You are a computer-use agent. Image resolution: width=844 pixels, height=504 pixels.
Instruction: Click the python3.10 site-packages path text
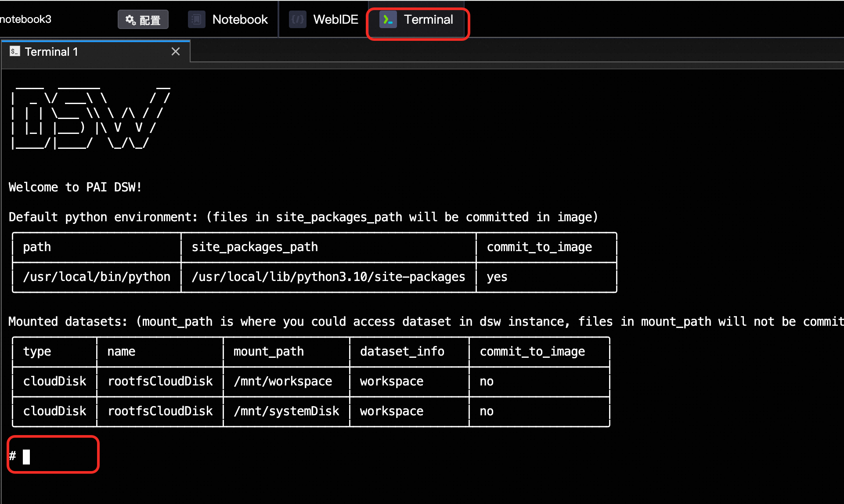328,277
